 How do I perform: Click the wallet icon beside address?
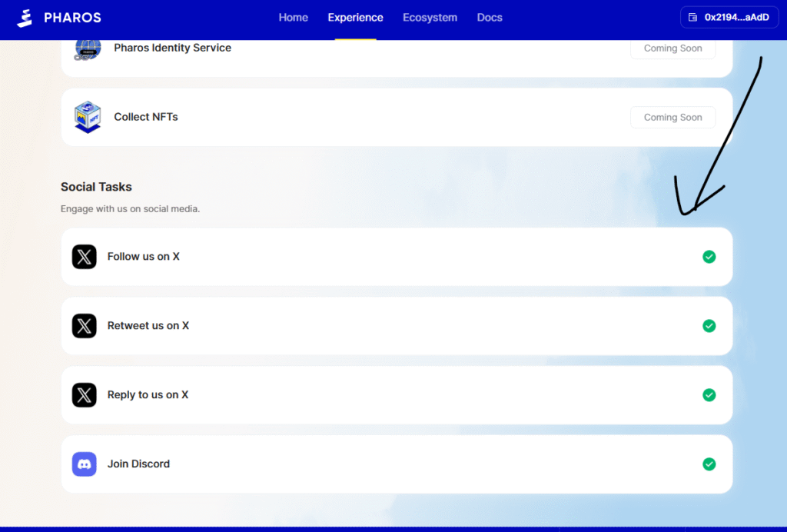[692, 18]
